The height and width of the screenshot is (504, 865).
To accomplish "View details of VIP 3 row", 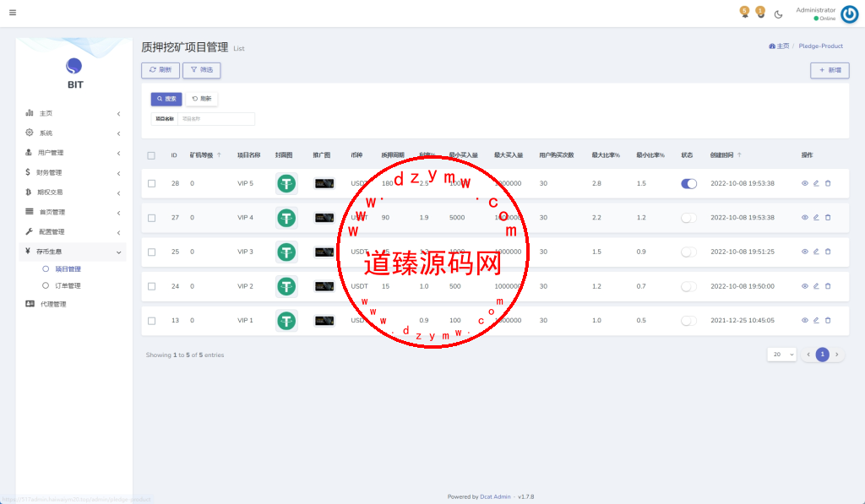I will pyautogui.click(x=805, y=252).
